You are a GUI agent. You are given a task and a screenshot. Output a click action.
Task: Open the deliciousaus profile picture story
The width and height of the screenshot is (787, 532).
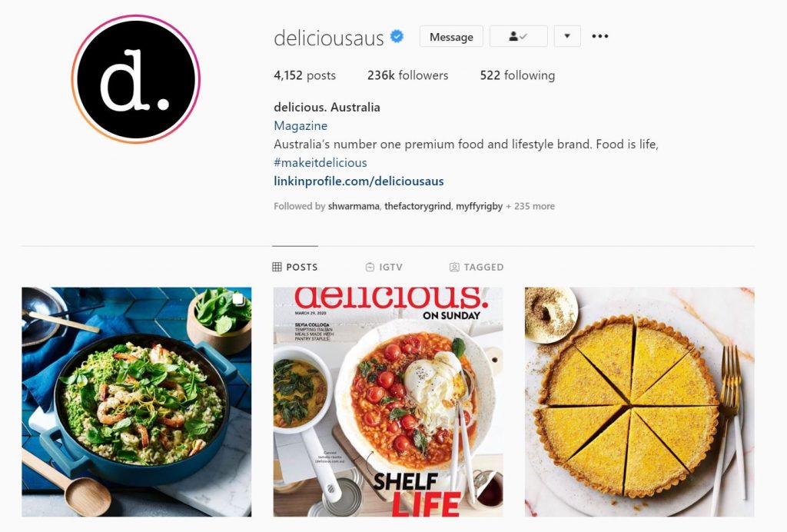(135, 79)
